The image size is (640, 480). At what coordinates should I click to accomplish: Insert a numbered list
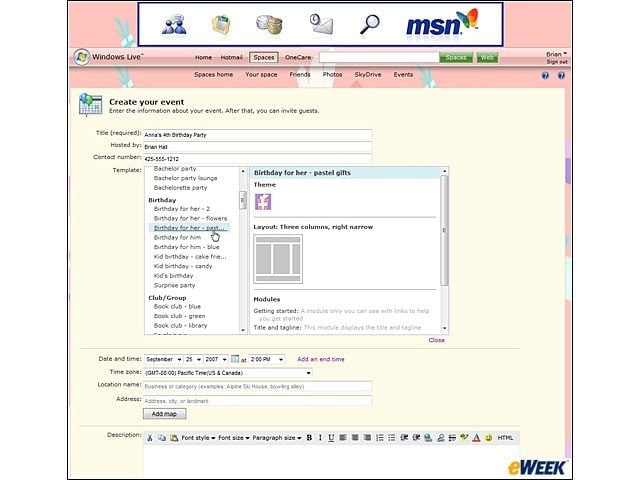pos(380,438)
